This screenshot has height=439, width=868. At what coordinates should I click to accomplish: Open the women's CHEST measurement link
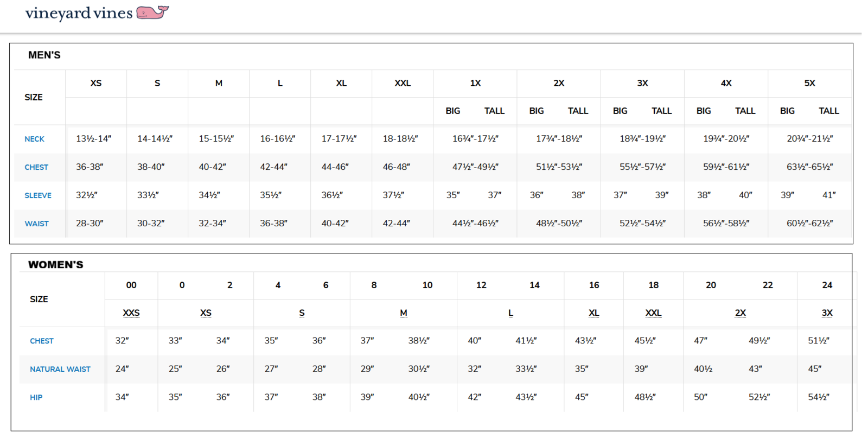point(42,341)
